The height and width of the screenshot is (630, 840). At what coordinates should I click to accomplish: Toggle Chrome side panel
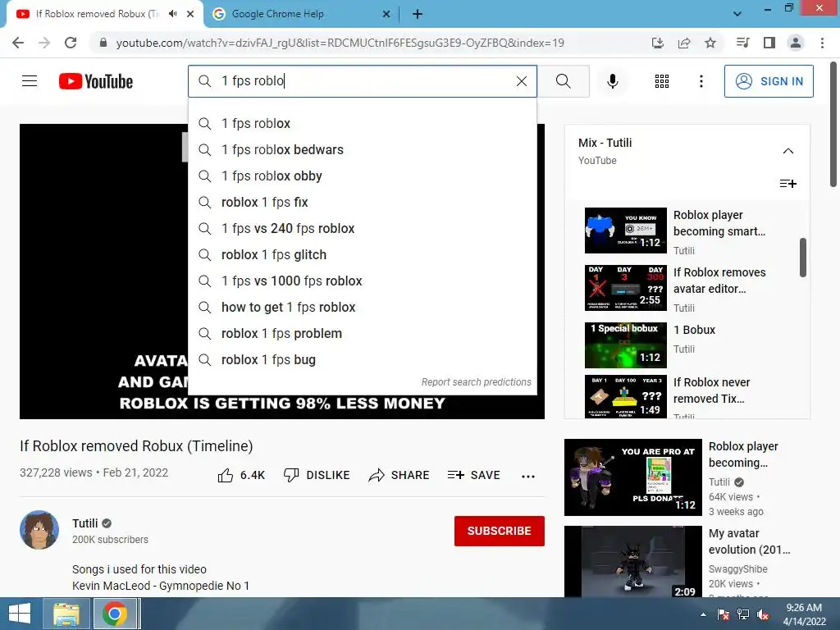coord(769,43)
